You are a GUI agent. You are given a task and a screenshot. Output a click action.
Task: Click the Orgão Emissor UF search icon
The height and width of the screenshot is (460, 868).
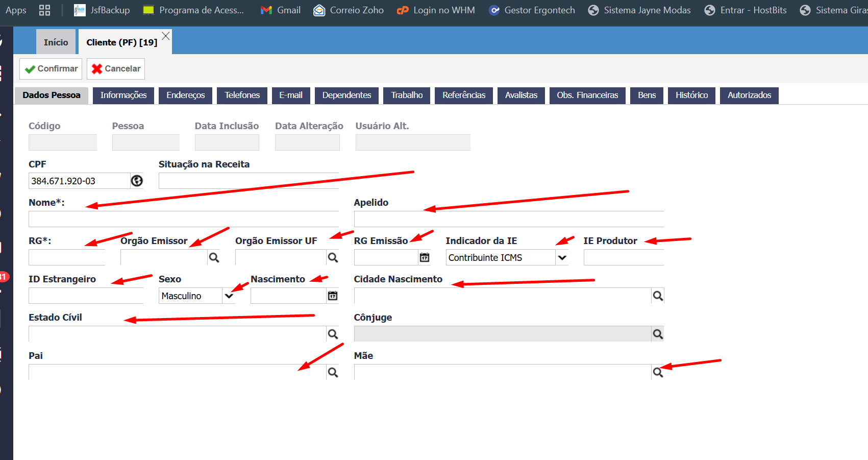(333, 257)
